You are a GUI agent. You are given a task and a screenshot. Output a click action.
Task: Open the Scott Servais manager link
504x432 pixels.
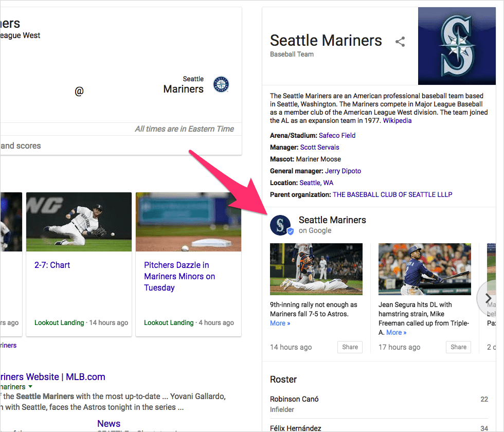click(x=319, y=147)
